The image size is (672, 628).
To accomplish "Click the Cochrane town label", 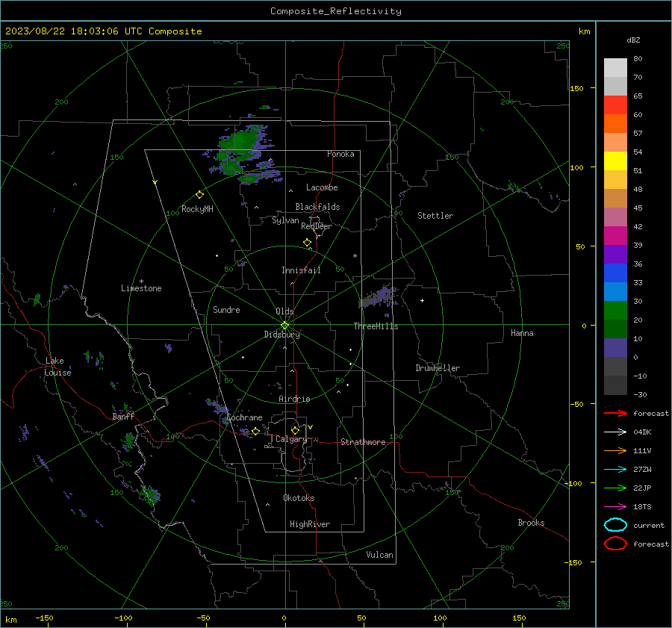I will (244, 417).
